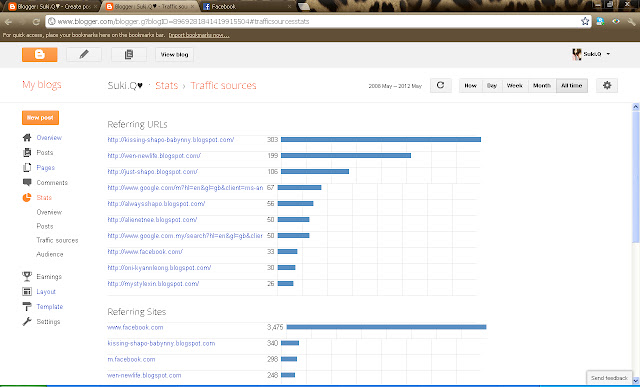Click the Template paint roller icon
This screenshot has width=640, height=387.
(x=27, y=307)
